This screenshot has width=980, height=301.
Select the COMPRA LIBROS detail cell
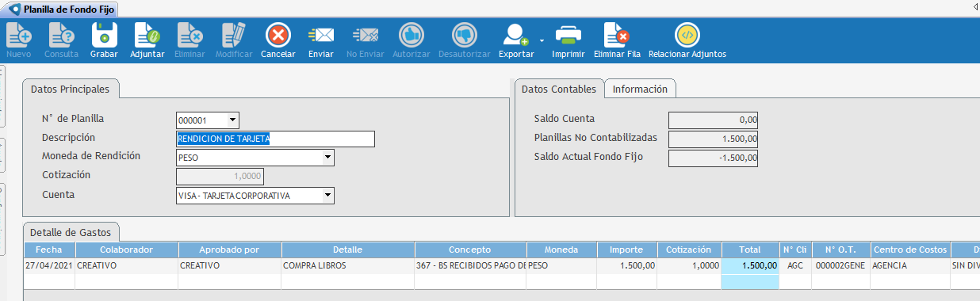[347, 265]
